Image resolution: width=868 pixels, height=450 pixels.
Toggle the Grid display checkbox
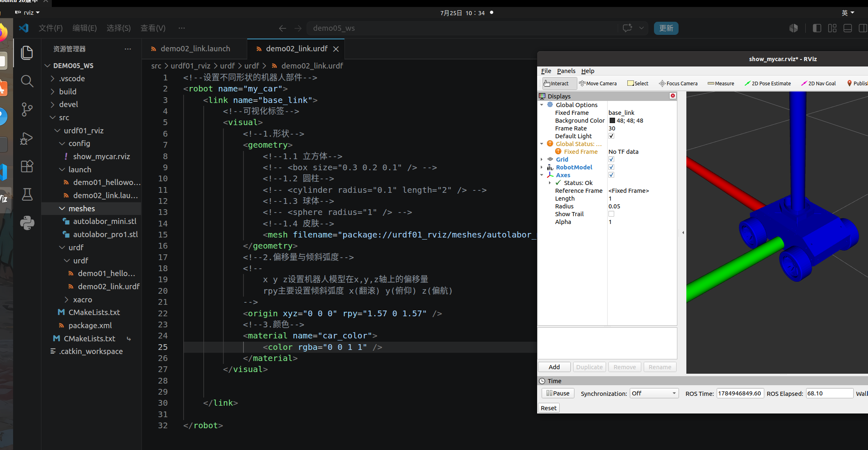pyautogui.click(x=611, y=160)
